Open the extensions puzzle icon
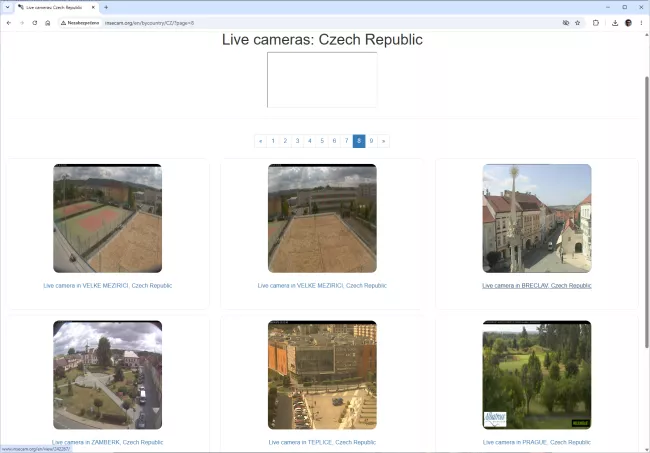650x453 pixels. (596, 23)
